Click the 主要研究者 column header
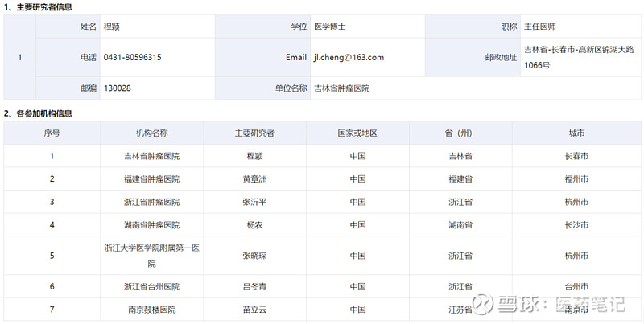The height and width of the screenshot is (324, 644). (x=254, y=133)
